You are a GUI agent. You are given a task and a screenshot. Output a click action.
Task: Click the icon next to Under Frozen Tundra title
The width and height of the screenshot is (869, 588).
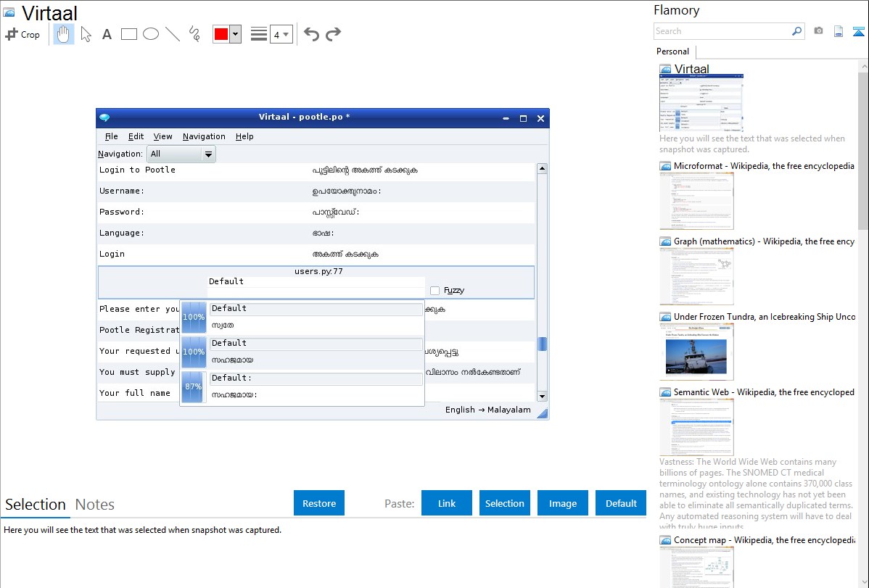pos(665,317)
